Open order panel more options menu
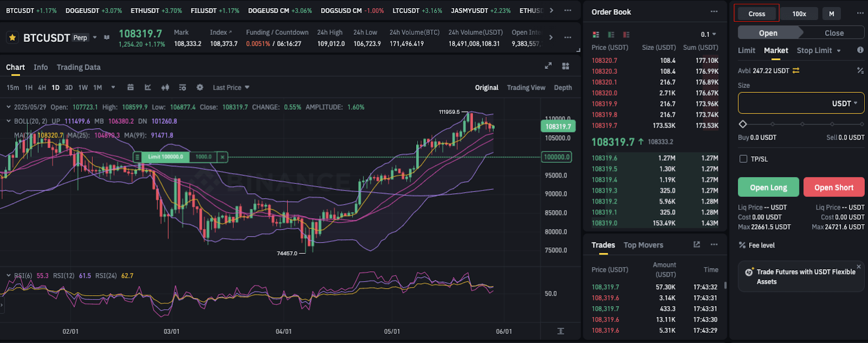868x343 pixels. [x=860, y=13]
